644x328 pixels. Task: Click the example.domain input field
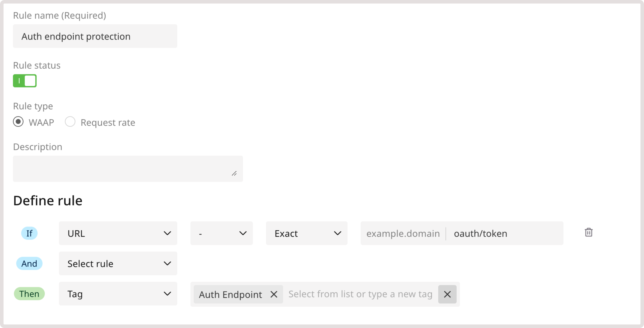(x=403, y=233)
